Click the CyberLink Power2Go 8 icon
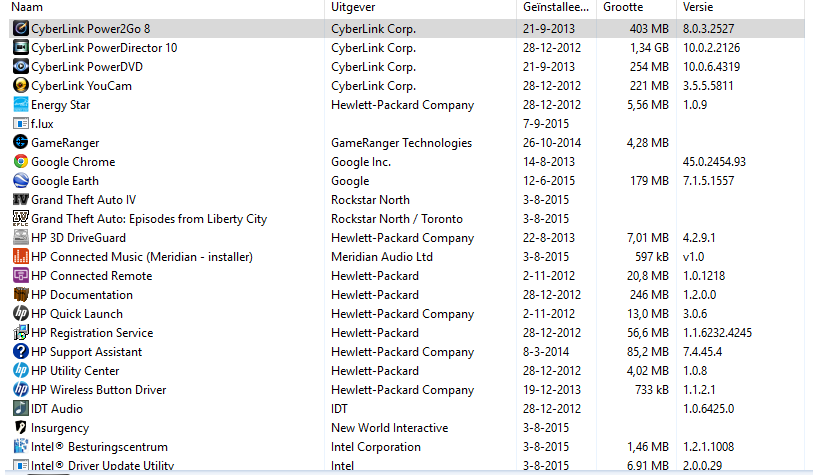Viewport: 813px width, 475px height. [20, 28]
